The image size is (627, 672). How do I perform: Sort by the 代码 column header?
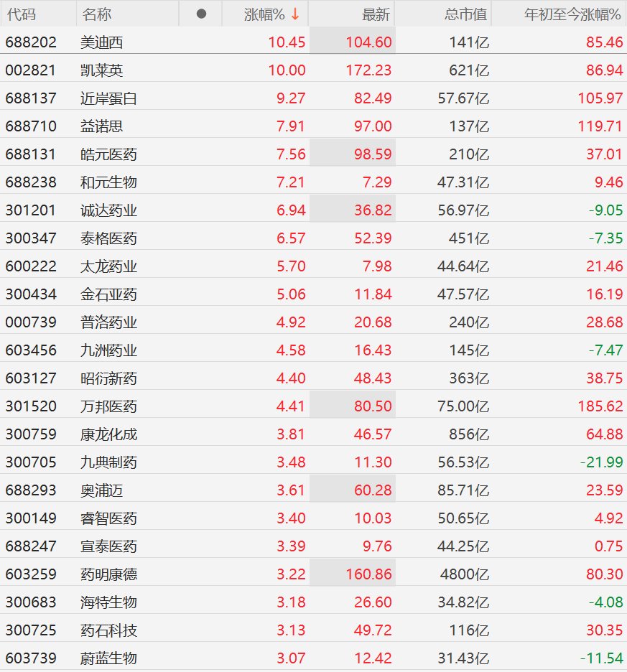pyautogui.click(x=21, y=14)
